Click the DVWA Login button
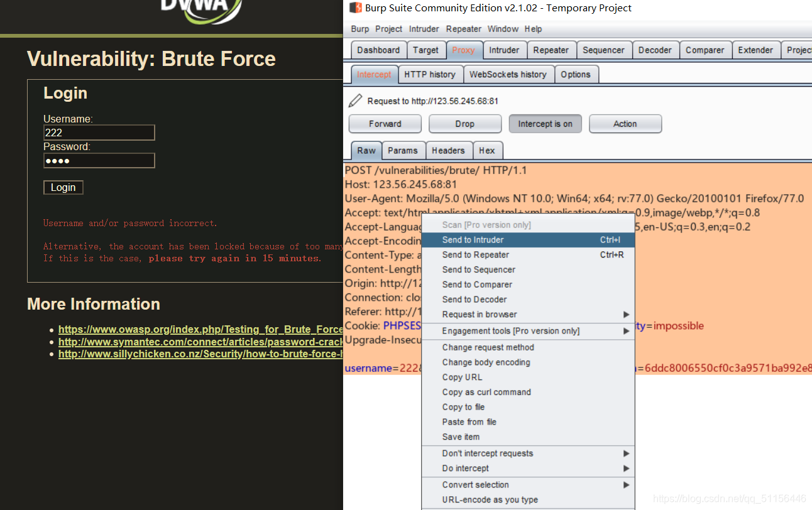 [63, 187]
